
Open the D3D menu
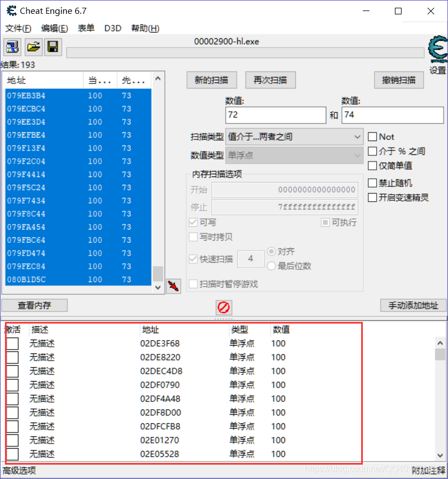[113, 28]
